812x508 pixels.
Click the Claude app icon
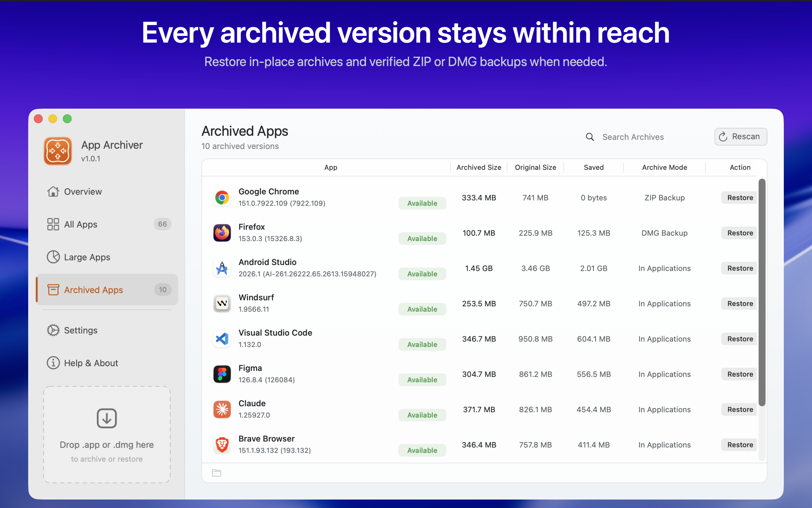[x=222, y=409]
